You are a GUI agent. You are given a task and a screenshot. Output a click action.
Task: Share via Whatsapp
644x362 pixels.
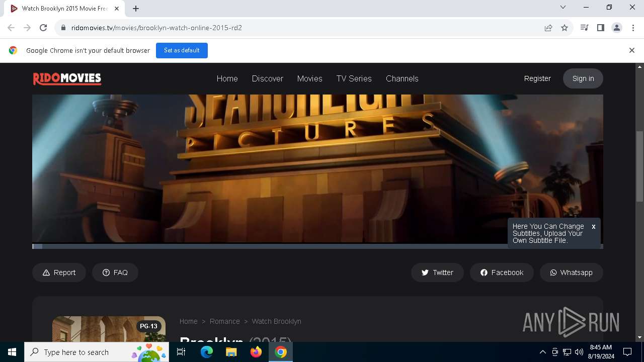(571, 273)
